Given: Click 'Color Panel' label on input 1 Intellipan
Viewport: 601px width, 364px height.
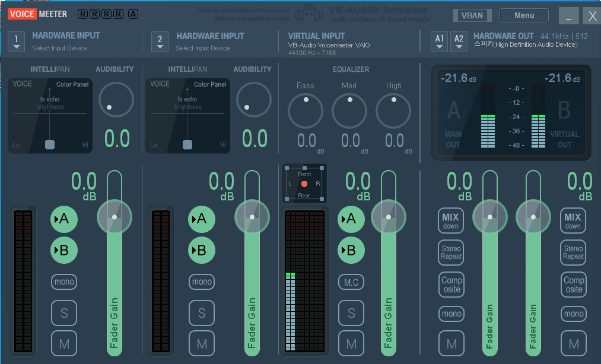Looking at the screenshot, I should [x=72, y=84].
